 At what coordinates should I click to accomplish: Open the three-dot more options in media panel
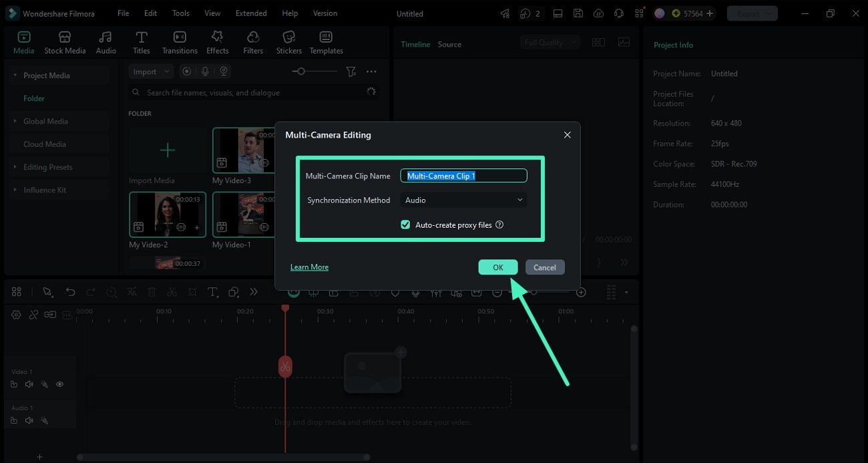click(371, 71)
